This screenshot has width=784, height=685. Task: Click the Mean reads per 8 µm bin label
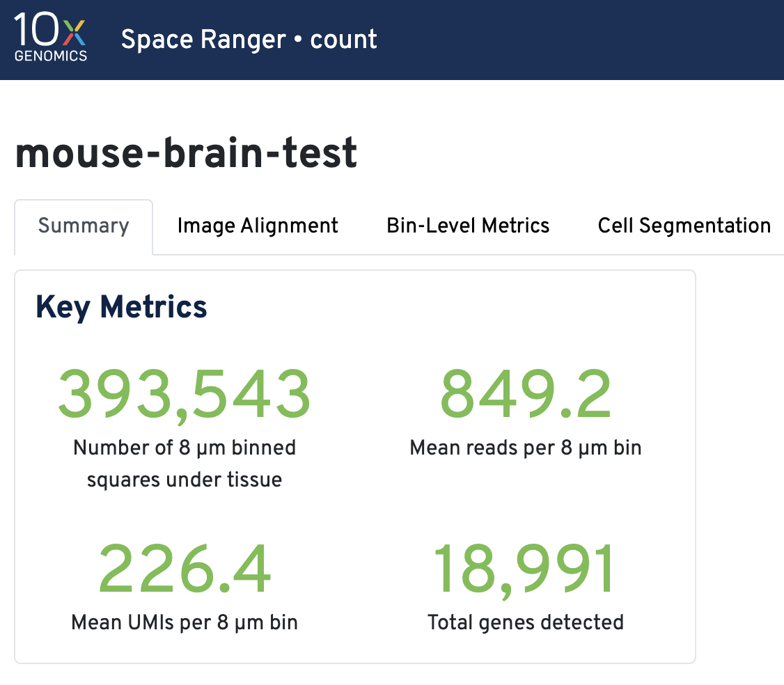click(x=525, y=448)
